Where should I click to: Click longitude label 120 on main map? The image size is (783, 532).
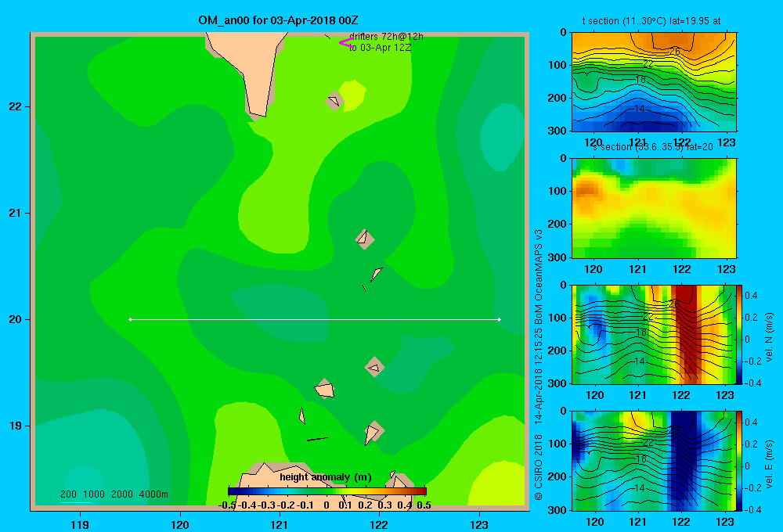pos(180,524)
